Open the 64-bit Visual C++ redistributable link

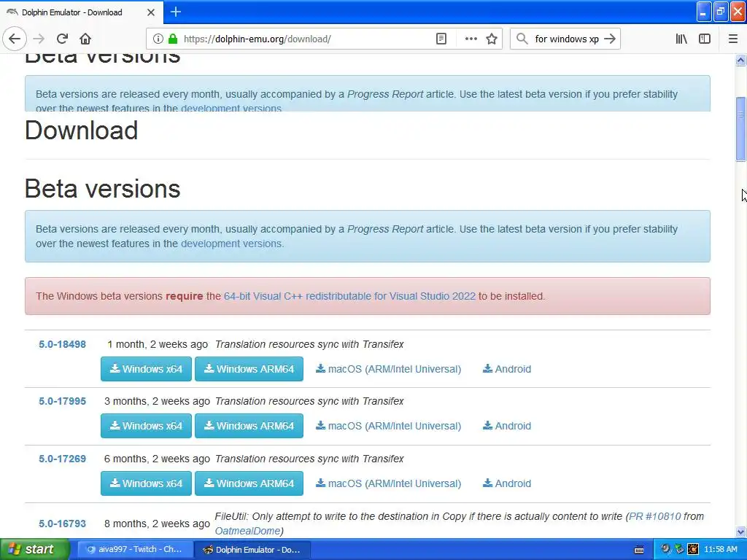point(349,296)
